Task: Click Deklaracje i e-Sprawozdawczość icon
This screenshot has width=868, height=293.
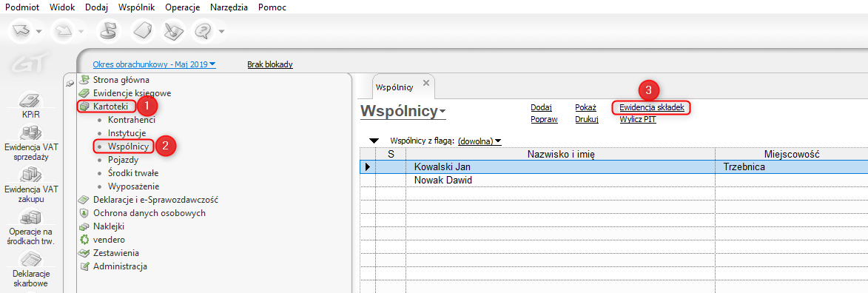Action: click(x=84, y=199)
